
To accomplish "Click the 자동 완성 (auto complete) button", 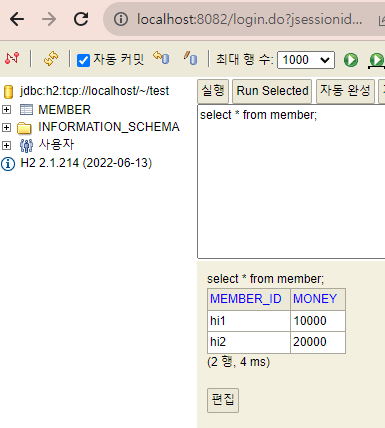I will (345, 91).
